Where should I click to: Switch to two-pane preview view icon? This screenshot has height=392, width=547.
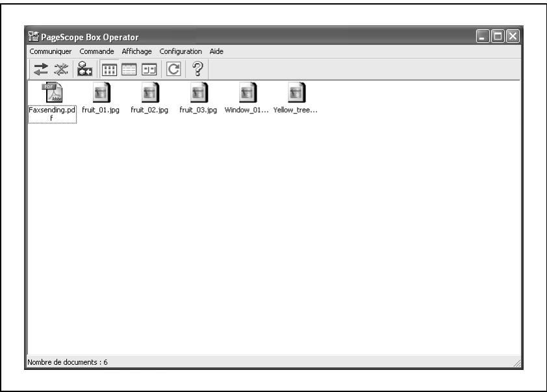click(149, 69)
